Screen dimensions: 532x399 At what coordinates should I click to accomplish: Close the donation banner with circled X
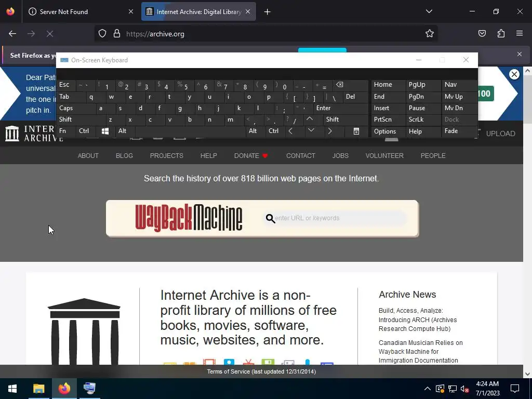click(514, 74)
